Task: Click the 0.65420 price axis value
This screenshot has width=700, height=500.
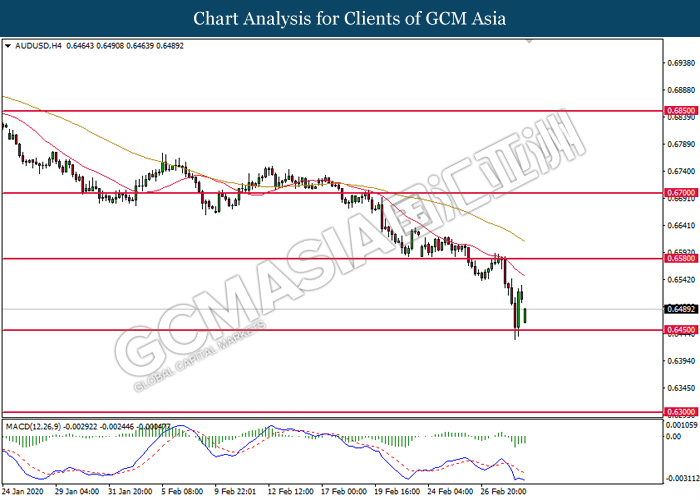Action: point(681,279)
